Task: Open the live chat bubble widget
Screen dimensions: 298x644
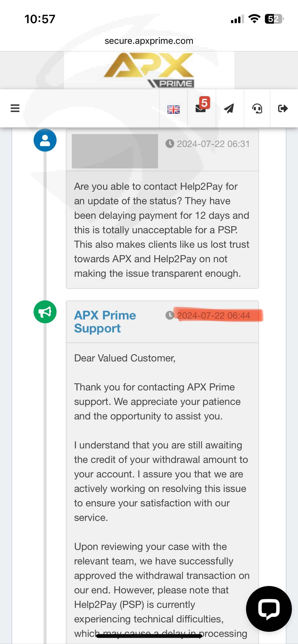Action: 269,609
